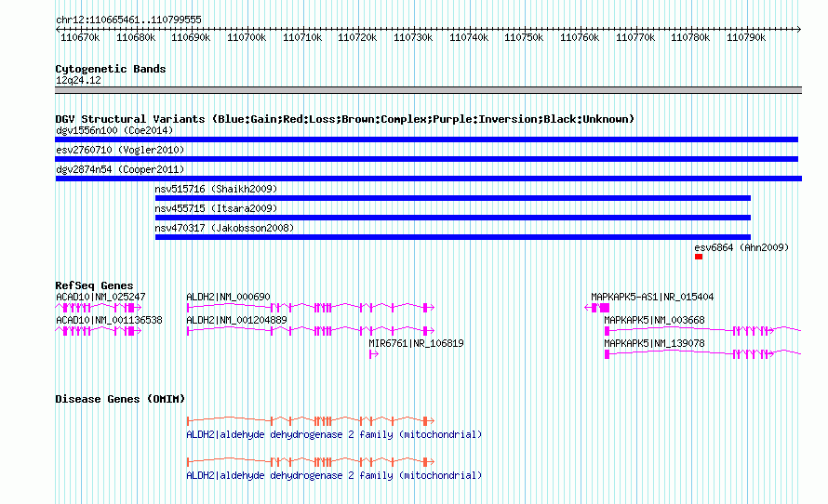Click the 110790k ruler tick label
828x504 pixels.
tap(746, 37)
